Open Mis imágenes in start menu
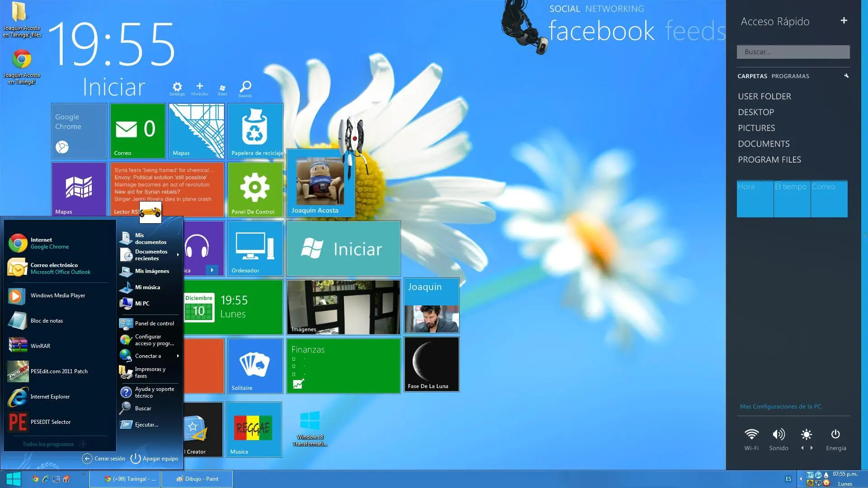 [x=149, y=271]
